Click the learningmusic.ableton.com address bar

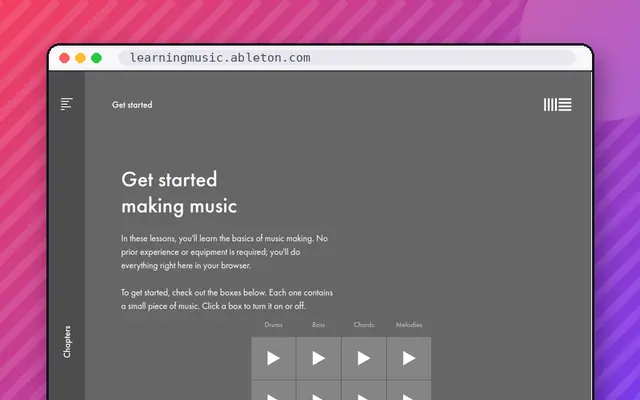point(347,58)
